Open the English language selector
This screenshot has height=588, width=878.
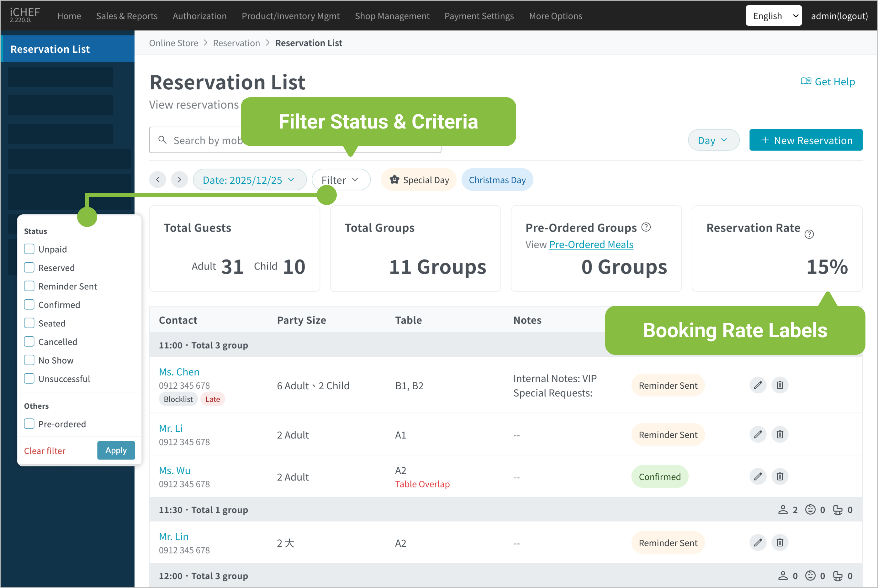[x=773, y=16]
